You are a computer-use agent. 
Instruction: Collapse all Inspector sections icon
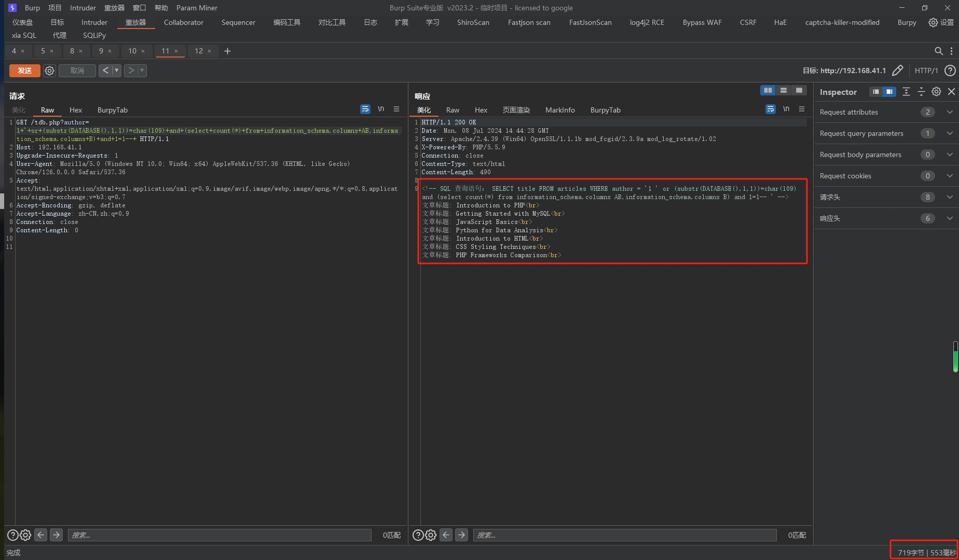pos(921,92)
